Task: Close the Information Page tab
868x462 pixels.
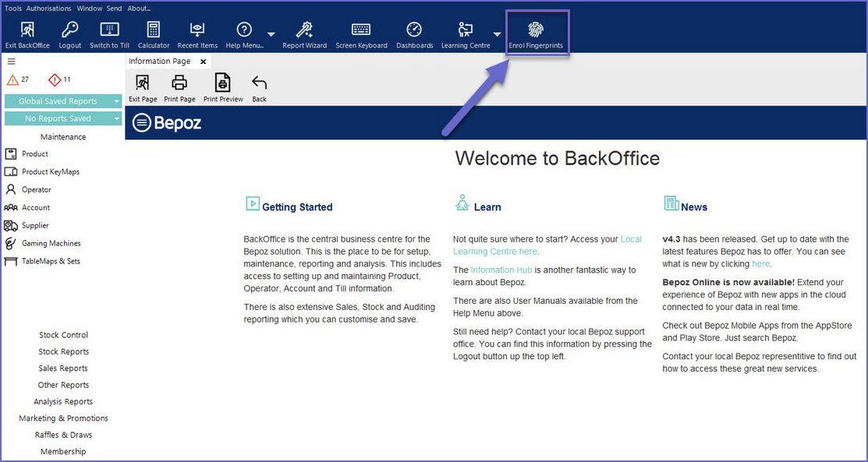Action: 203,62
